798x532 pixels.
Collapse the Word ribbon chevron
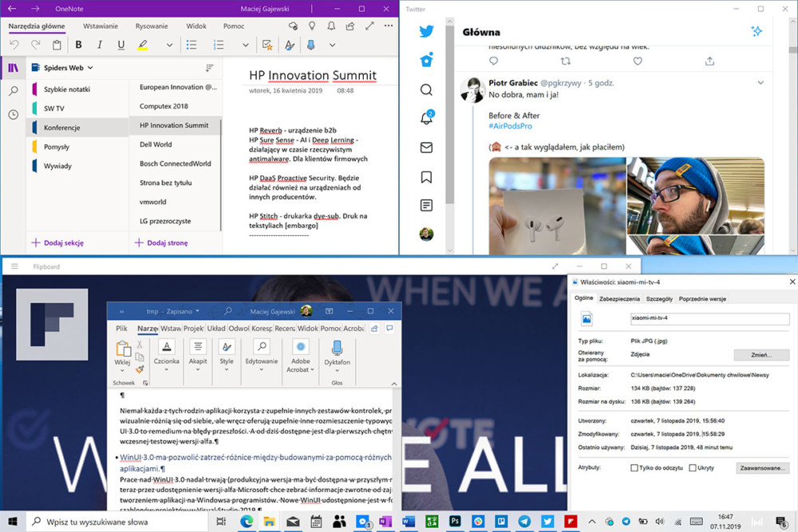(394, 384)
